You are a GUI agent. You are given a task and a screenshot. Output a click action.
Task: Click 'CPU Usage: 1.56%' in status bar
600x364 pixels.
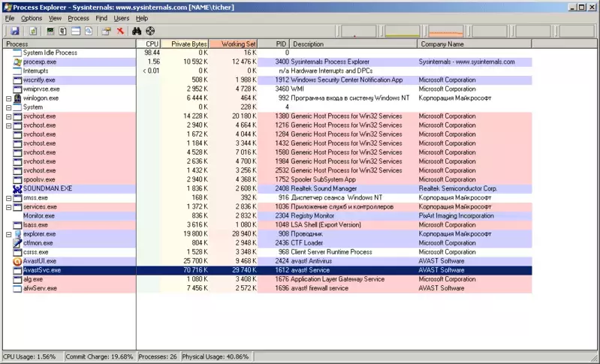pos(29,356)
